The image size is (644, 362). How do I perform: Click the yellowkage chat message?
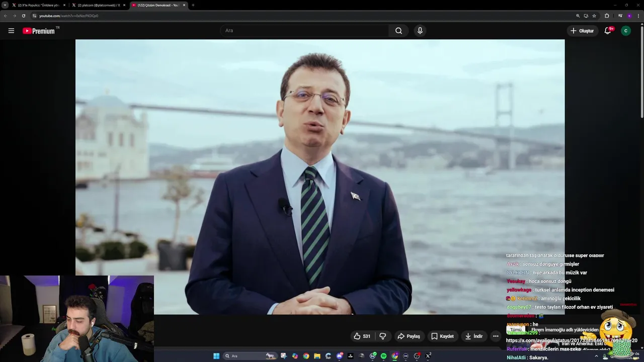tap(560, 290)
